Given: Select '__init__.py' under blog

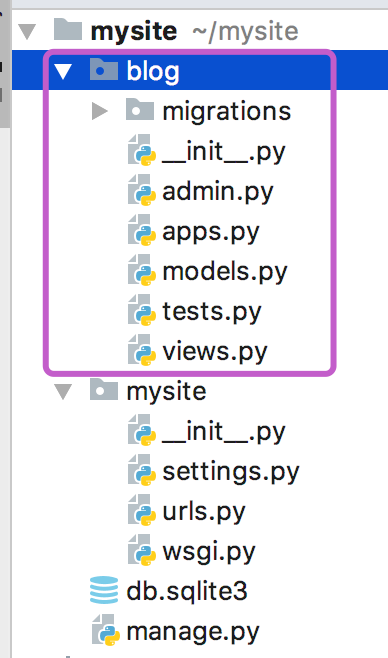Looking at the screenshot, I should pyautogui.click(x=224, y=152).
